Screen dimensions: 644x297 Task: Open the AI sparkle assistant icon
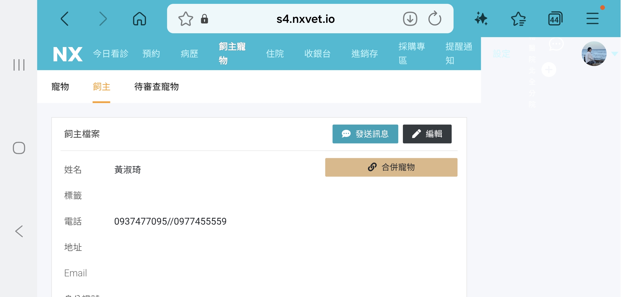tap(481, 19)
